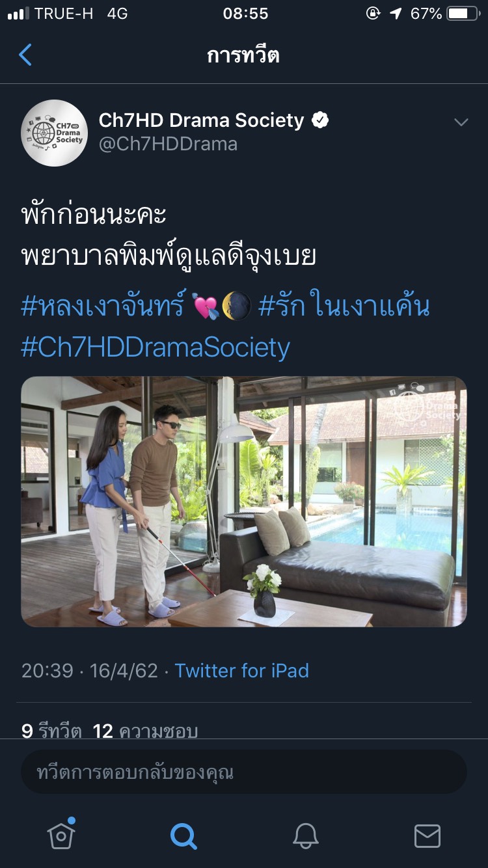Open Ch7HD Drama Society profile picture
Image resolution: width=488 pixels, height=868 pixels.
[x=55, y=133]
